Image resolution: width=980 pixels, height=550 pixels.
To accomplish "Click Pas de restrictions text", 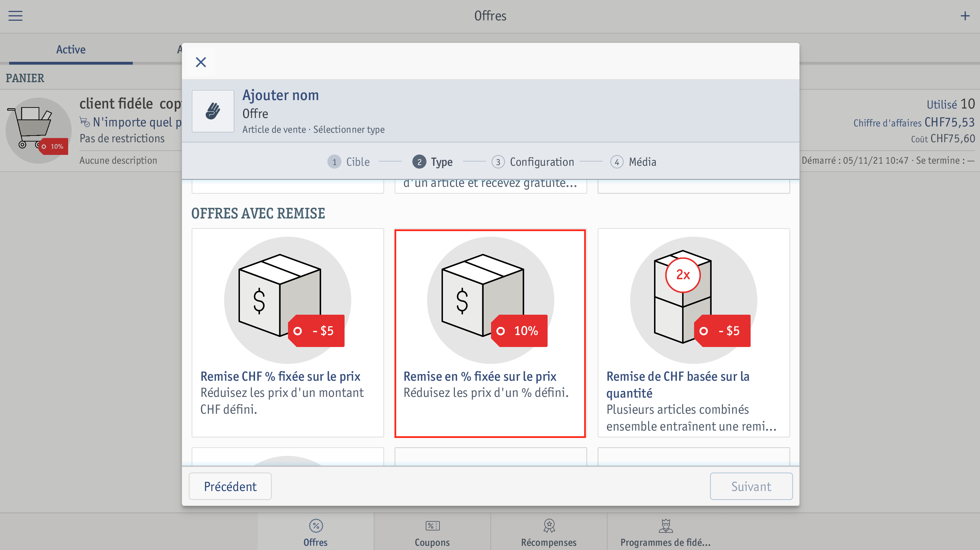I will coord(122,138).
